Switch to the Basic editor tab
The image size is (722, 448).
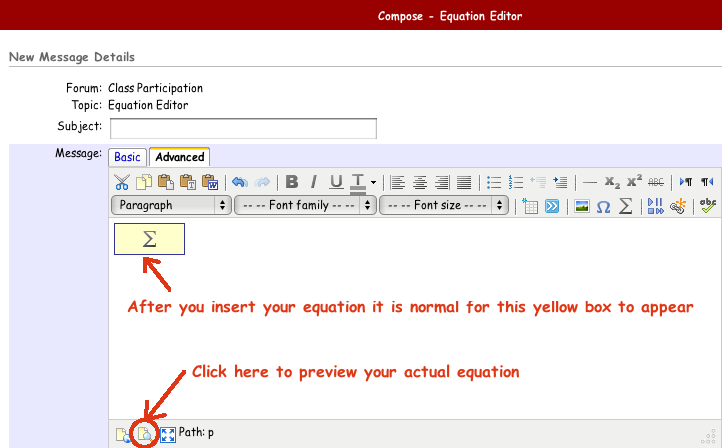tap(127, 157)
